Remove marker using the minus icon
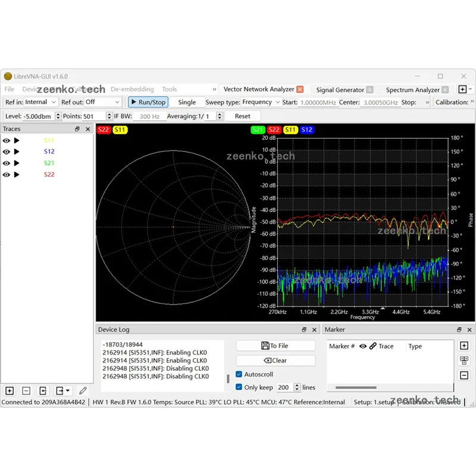This screenshot has height=476, width=476. [x=464, y=375]
